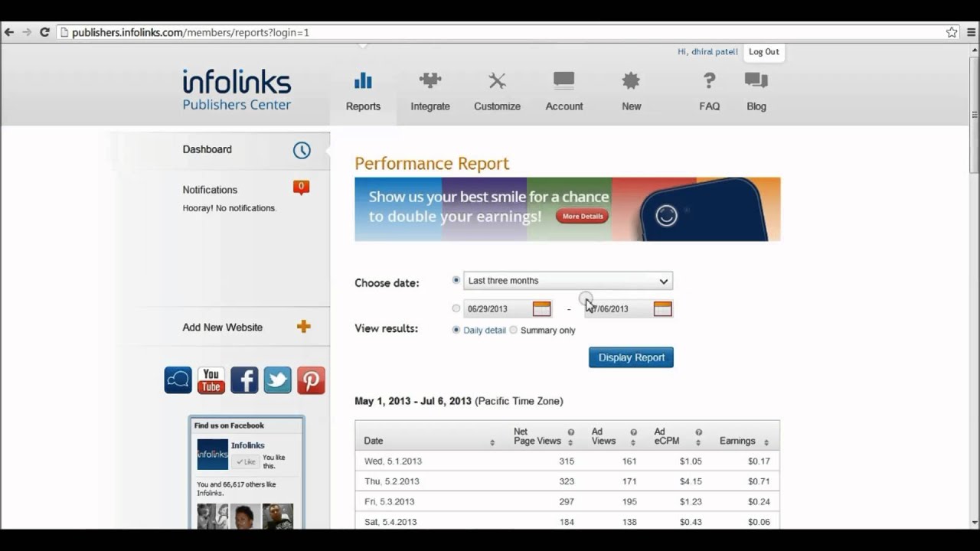Click the Performance Report heading
This screenshot has height=551, width=980.
click(x=432, y=164)
